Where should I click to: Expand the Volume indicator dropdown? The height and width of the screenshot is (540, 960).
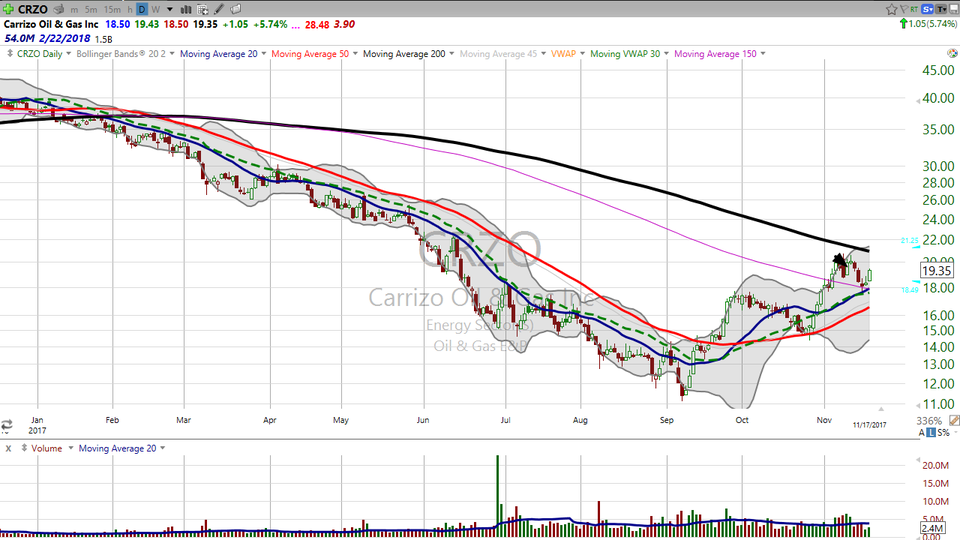pyautogui.click(x=70, y=448)
